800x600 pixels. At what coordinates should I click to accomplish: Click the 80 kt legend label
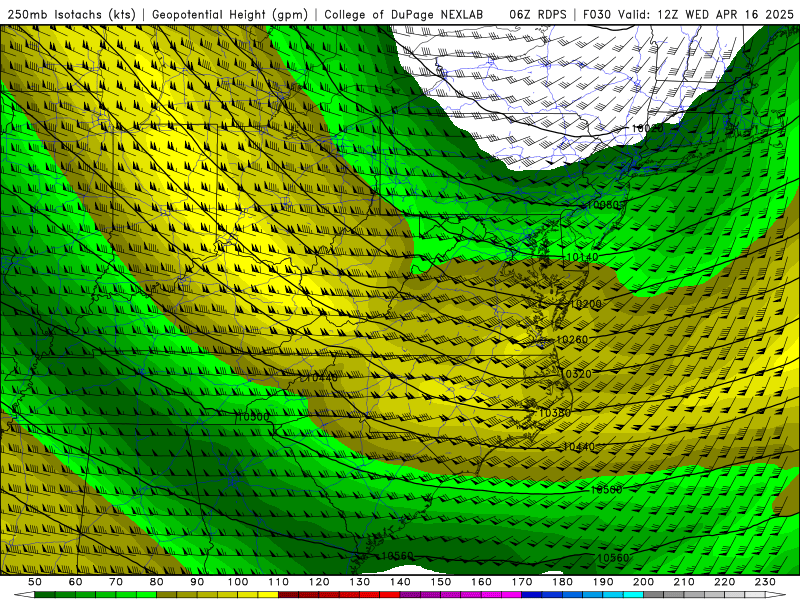[157, 582]
